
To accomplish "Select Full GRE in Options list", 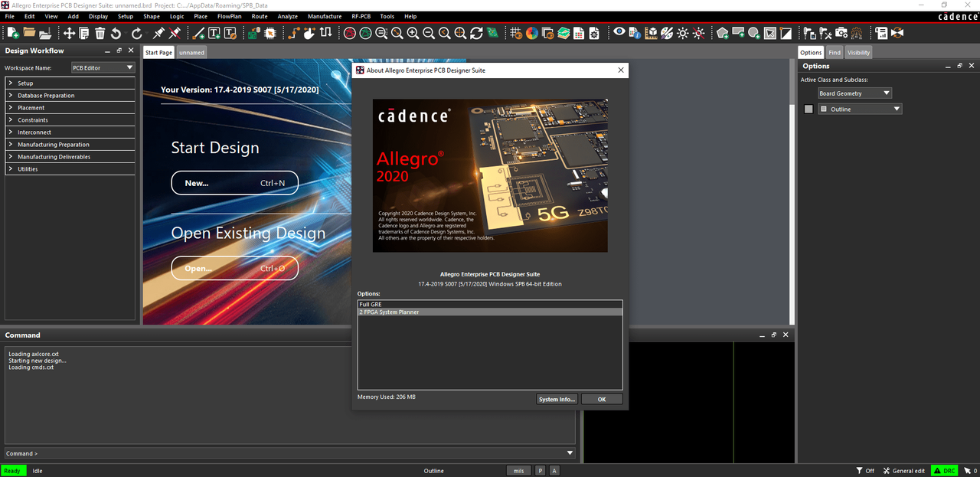I will coord(490,305).
